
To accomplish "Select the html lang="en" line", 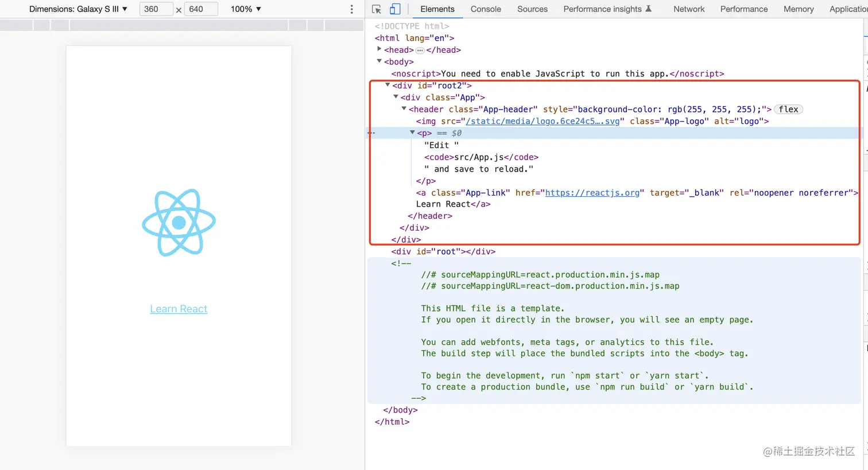I will click(x=414, y=38).
